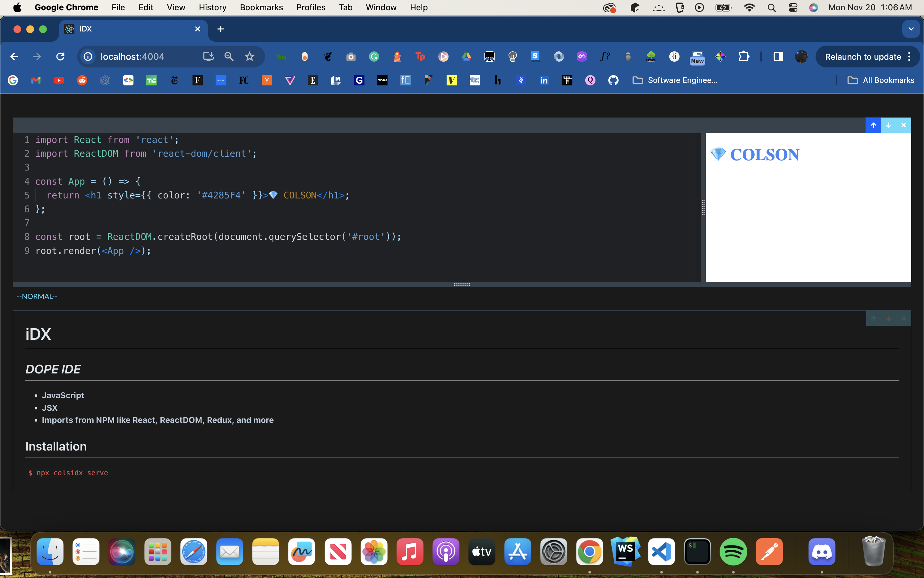Open the Chrome three-dot menu
Viewport: 924px width, 578px height.
[910, 57]
